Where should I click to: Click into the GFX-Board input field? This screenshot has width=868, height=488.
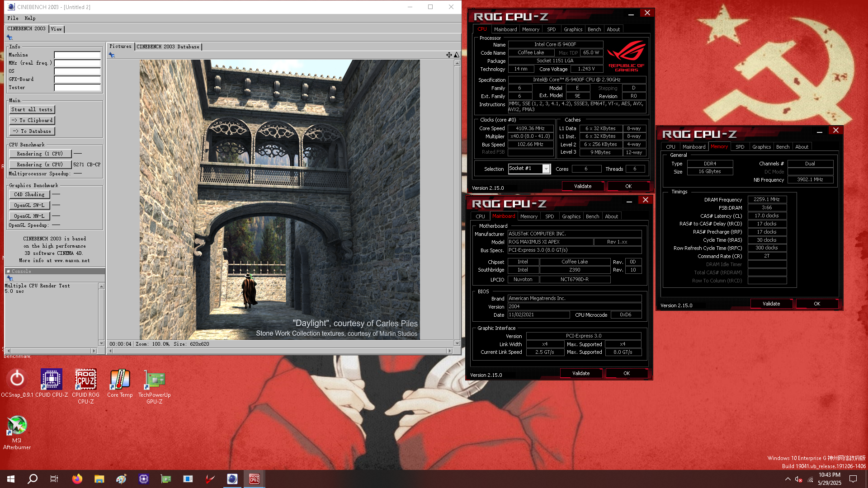pyautogui.click(x=77, y=79)
